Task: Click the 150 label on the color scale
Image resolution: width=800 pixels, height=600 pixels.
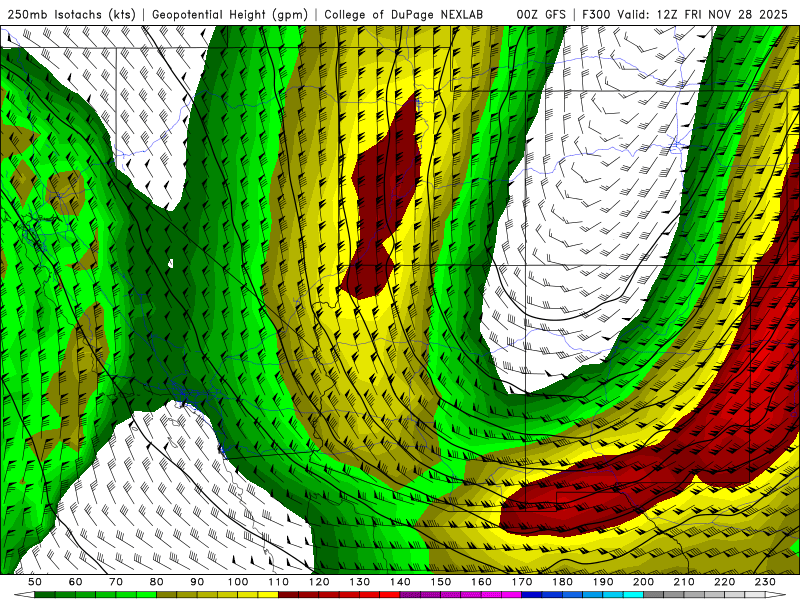Action: coord(441,582)
